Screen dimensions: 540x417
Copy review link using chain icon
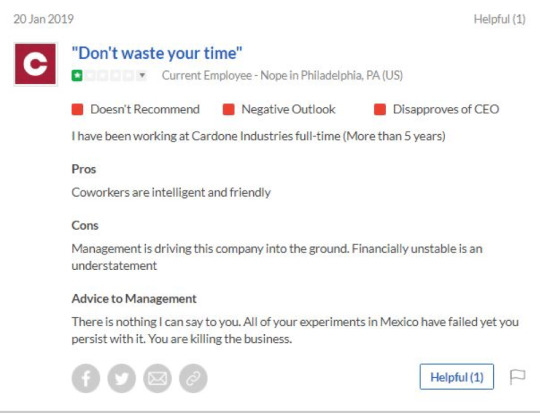[x=193, y=378]
